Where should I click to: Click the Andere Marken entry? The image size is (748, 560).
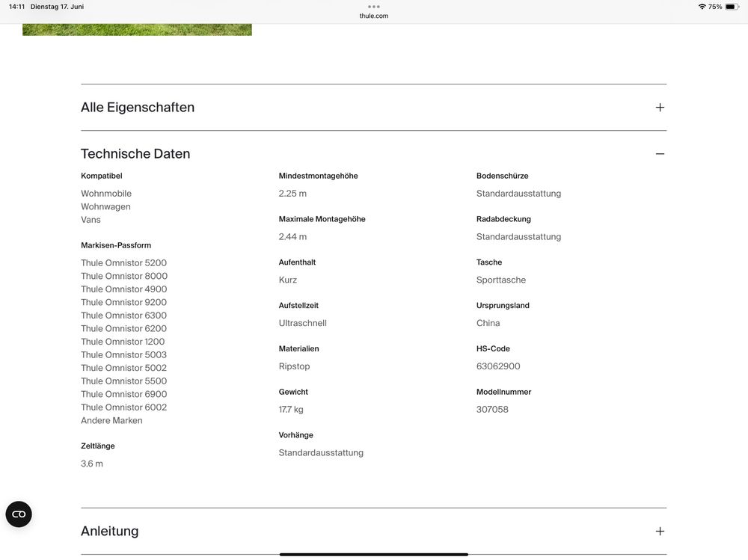click(111, 420)
